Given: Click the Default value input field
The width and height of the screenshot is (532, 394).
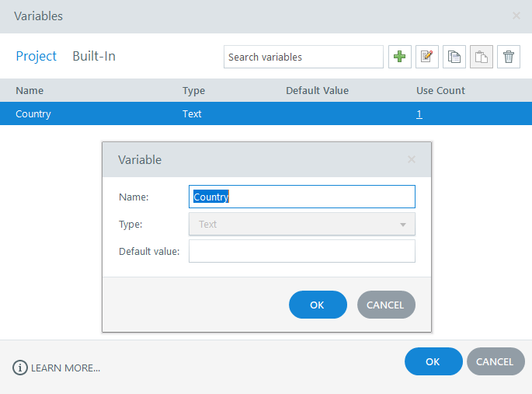Looking at the screenshot, I should [x=302, y=251].
